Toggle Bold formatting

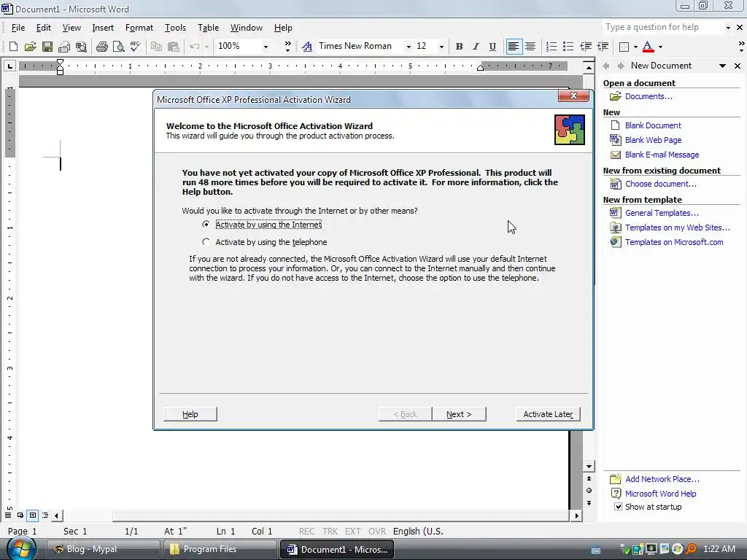[459, 46]
